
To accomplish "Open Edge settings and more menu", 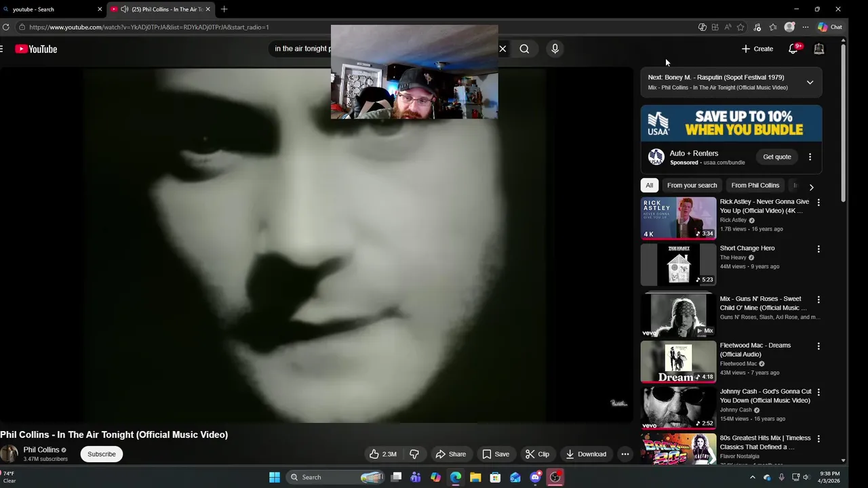I will click(x=806, y=27).
